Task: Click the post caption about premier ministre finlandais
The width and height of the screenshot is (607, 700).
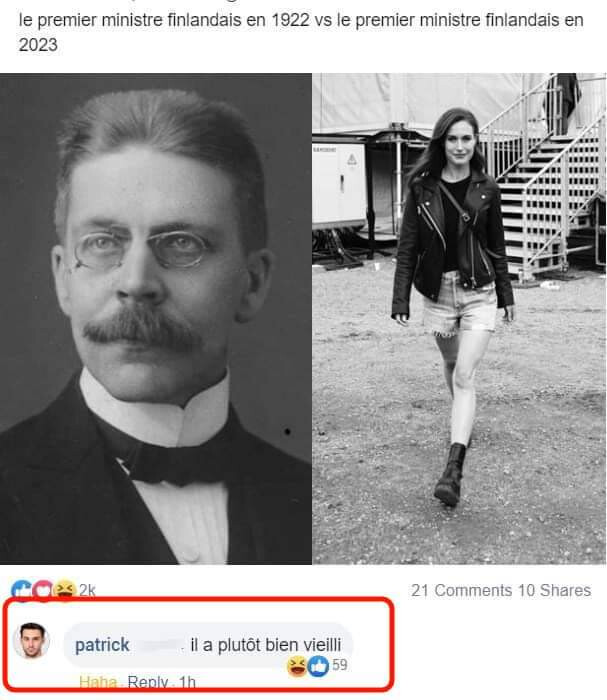Action: (x=301, y=32)
